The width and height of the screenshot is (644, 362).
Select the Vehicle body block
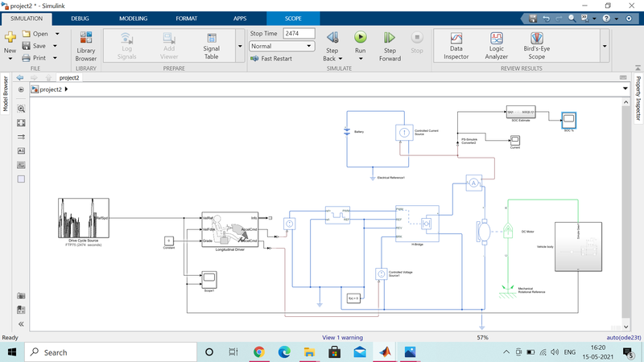pos(578,247)
